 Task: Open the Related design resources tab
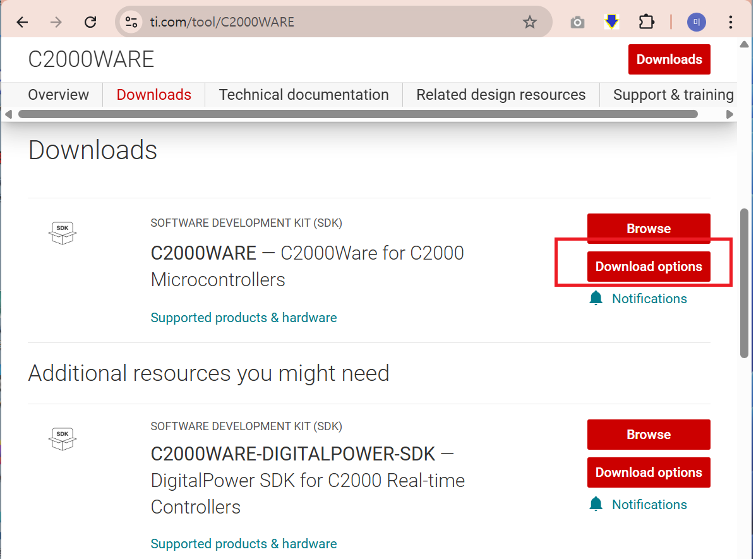[x=501, y=95]
